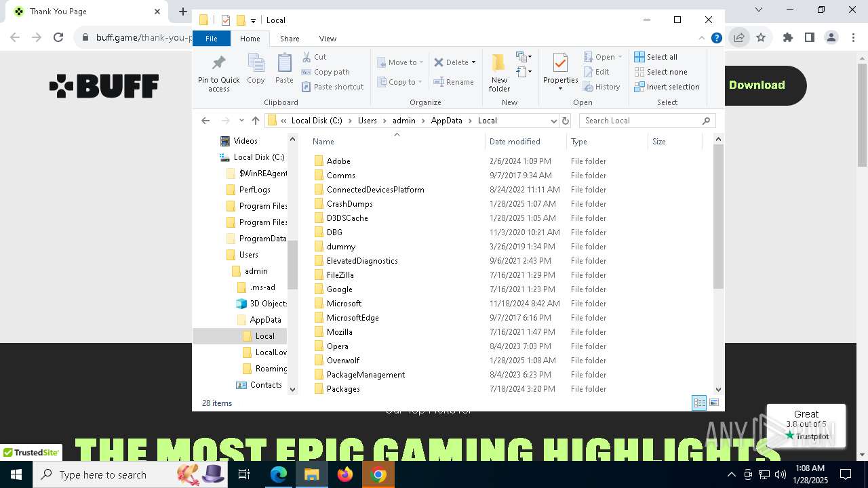Open Chrome profile avatar icon
The image size is (868, 488).
pos(831,38)
